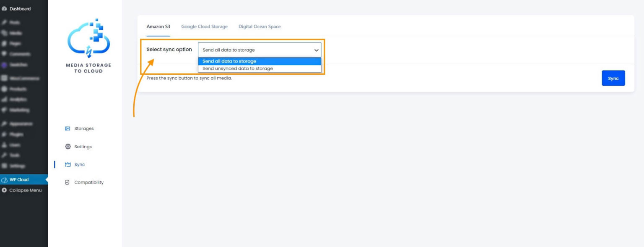Click the Sync arrows icon in plugin menu

point(68,164)
